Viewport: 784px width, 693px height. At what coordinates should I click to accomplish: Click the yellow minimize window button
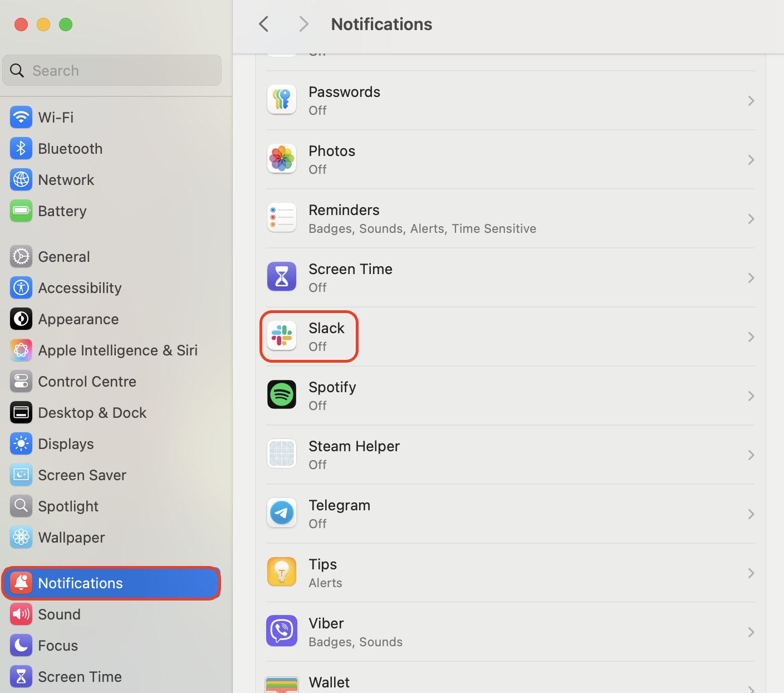(43, 25)
